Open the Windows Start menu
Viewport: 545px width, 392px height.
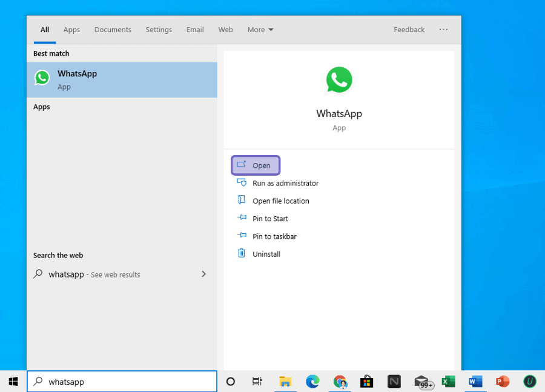point(13,382)
